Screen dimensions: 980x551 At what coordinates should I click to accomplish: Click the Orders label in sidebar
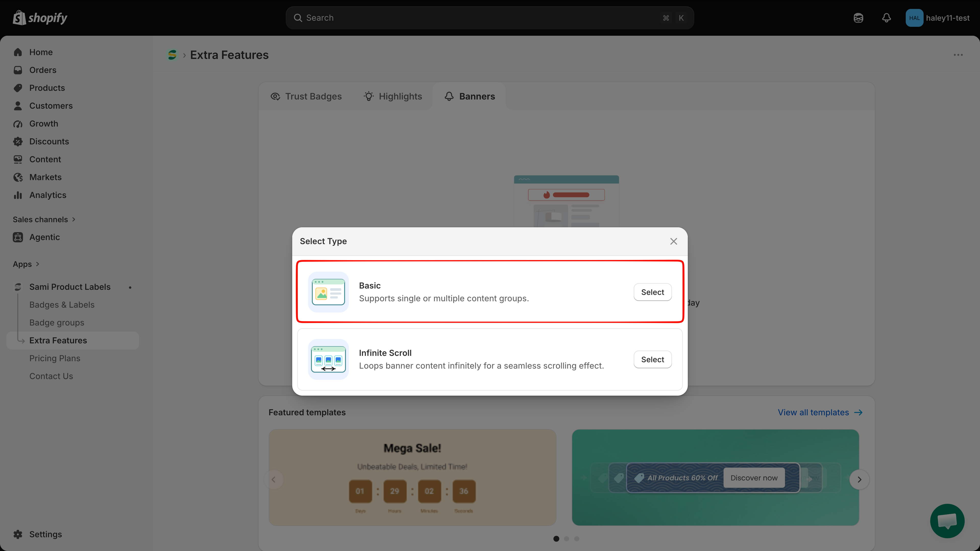pos(43,70)
